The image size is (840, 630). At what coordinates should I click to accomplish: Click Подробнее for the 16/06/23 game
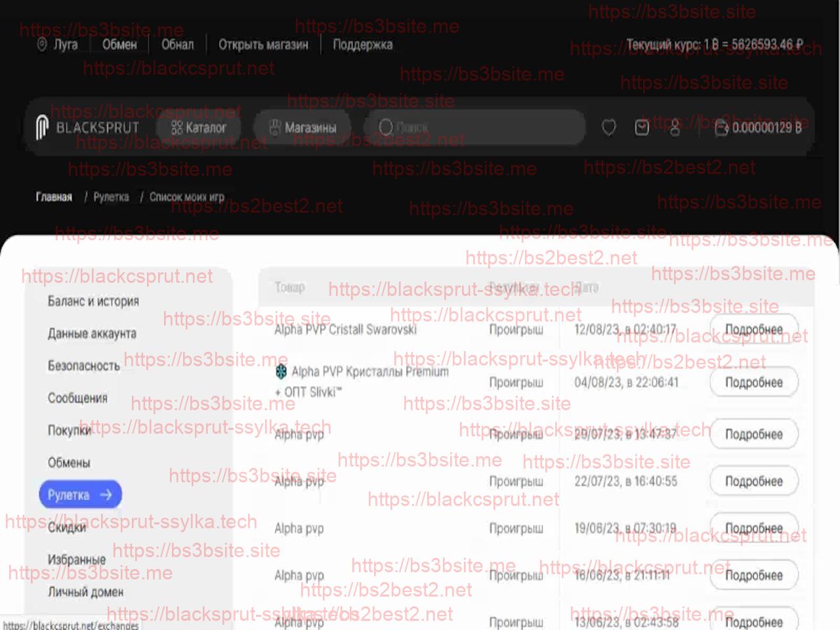pos(754,576)
